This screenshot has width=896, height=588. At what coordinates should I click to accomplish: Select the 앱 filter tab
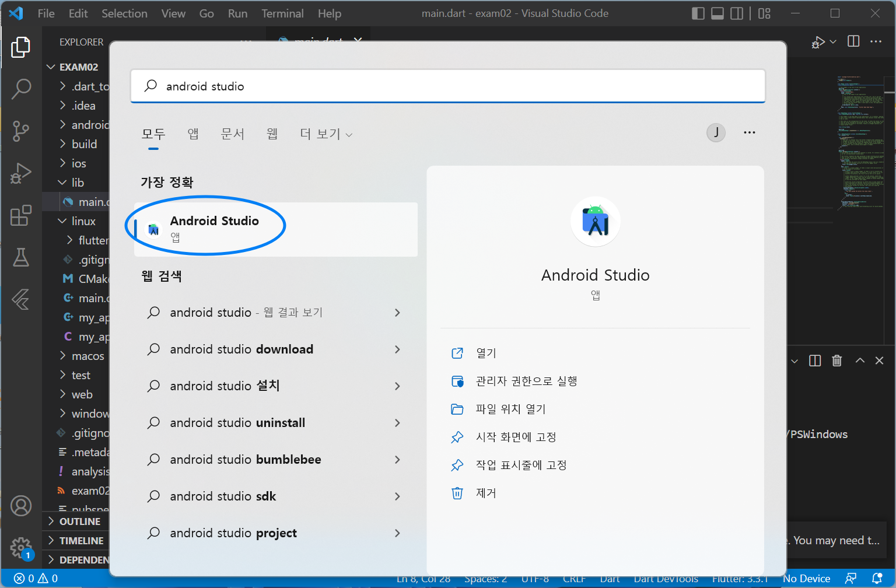point(193,134)
